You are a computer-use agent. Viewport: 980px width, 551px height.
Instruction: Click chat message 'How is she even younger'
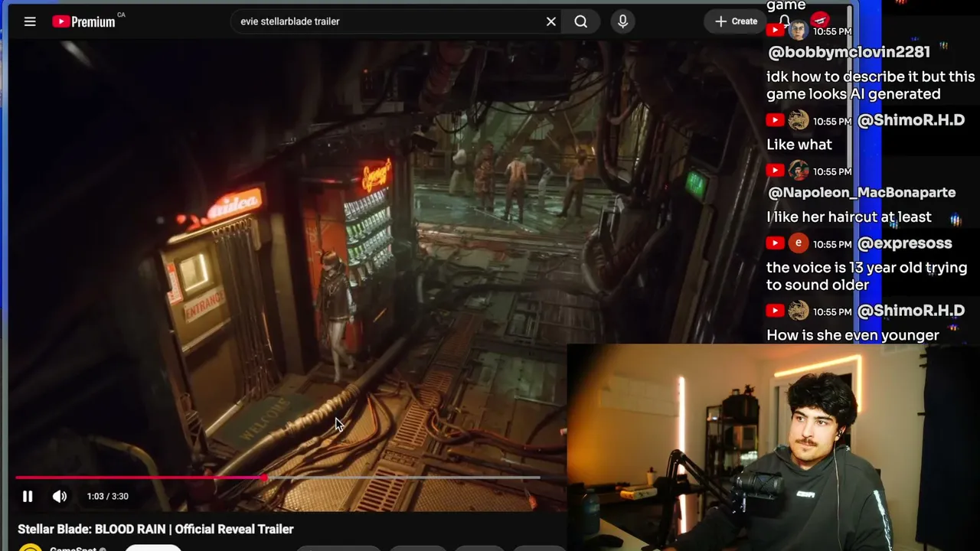click(x=853, y=335)
